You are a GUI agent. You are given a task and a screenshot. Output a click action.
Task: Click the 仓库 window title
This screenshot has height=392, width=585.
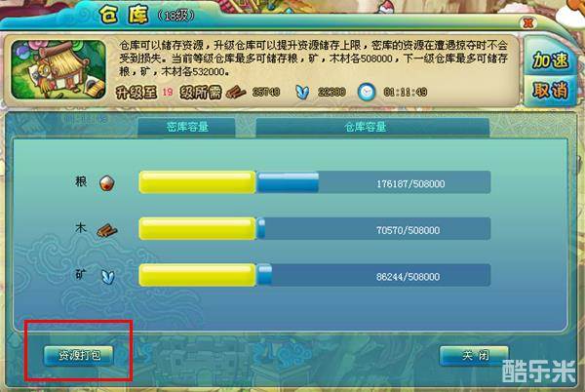(123, 16)
